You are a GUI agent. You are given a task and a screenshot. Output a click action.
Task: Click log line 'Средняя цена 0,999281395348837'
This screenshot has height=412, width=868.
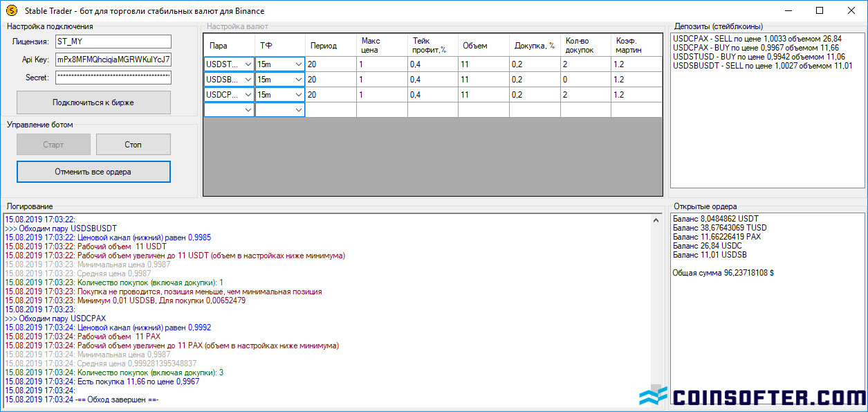[137, 364]
